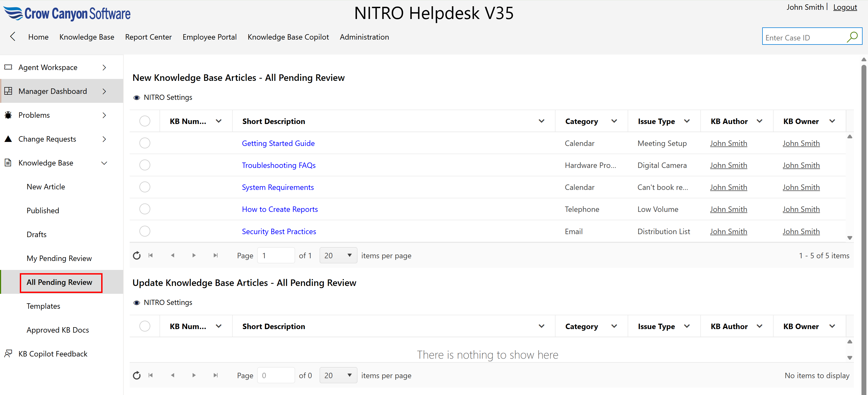Click the Logout link
The image size is (868, 395).
point(845,7)
